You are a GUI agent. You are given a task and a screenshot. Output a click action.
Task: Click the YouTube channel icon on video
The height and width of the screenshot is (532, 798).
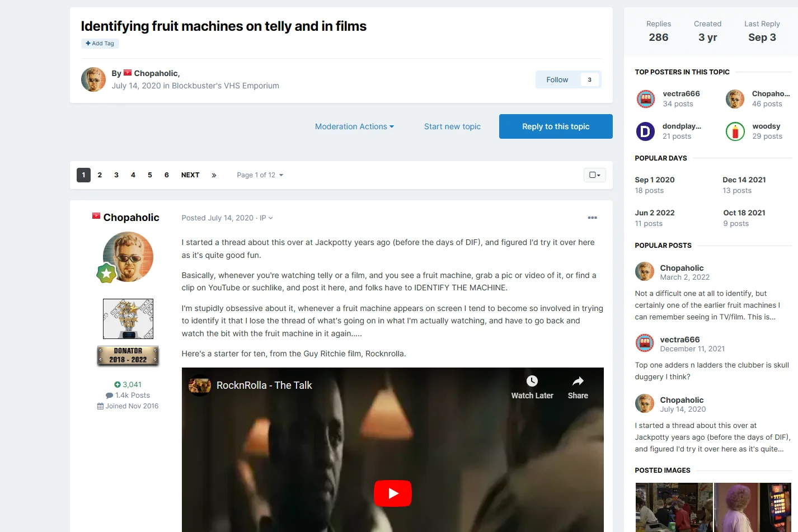(200, 385)
